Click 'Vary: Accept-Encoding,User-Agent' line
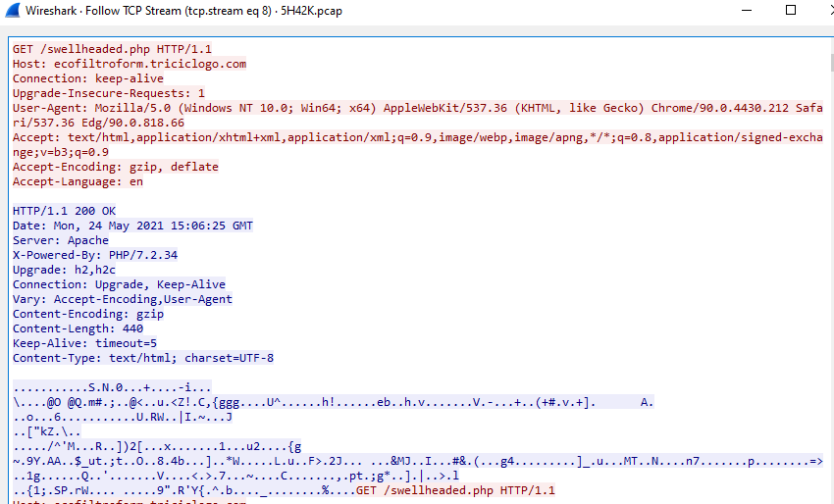The height and width of the screenshot is (504, 834). pyautogui.click(x=123, y=299)
